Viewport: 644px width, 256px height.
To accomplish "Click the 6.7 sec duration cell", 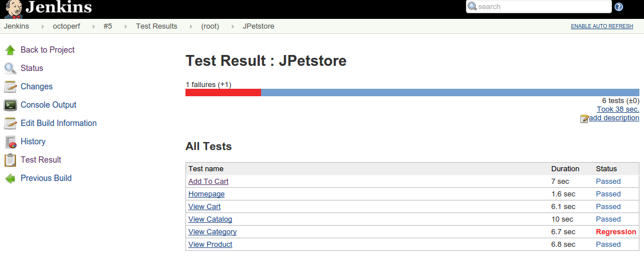I will coord(563,232).
